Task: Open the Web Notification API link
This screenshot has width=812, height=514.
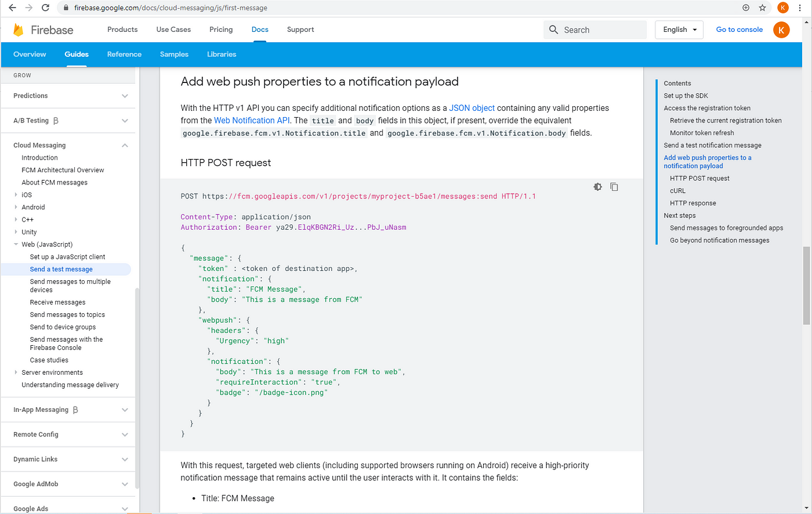Action: (x=252, y=121)
